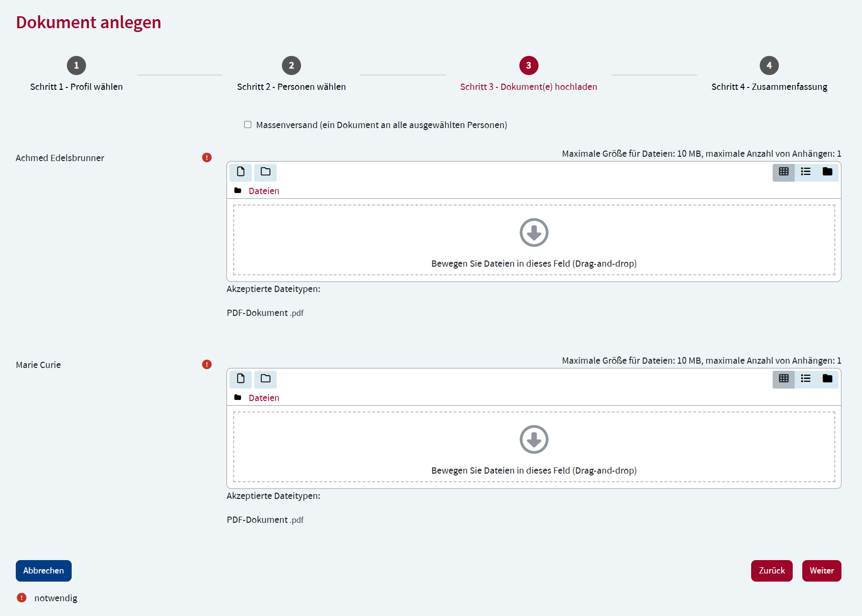Click the folder upload icon in Marie Curie's uploader
The width and height of the screenshot is (862, 616).
tap(265, 379)
